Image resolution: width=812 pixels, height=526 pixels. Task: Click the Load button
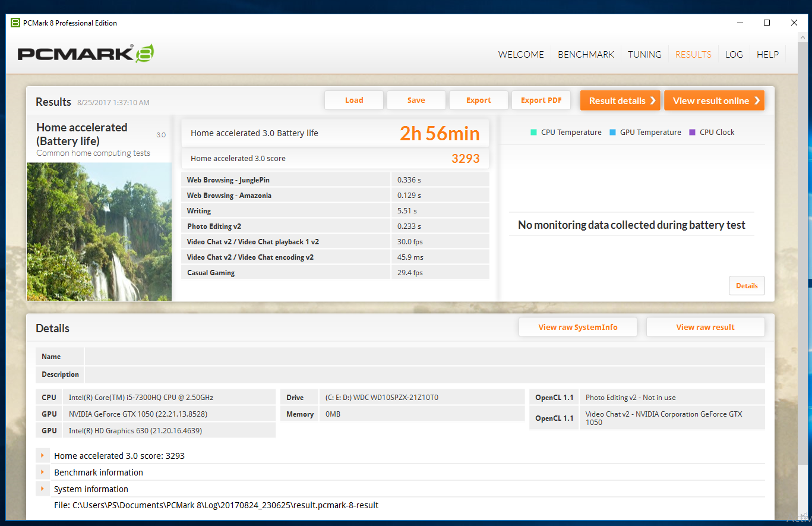[354, 100]
